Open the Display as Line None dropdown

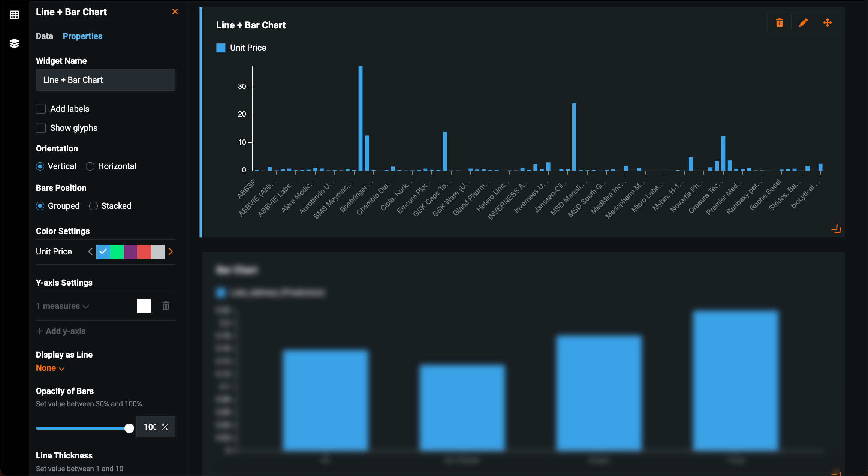click(x=50, y=368)
